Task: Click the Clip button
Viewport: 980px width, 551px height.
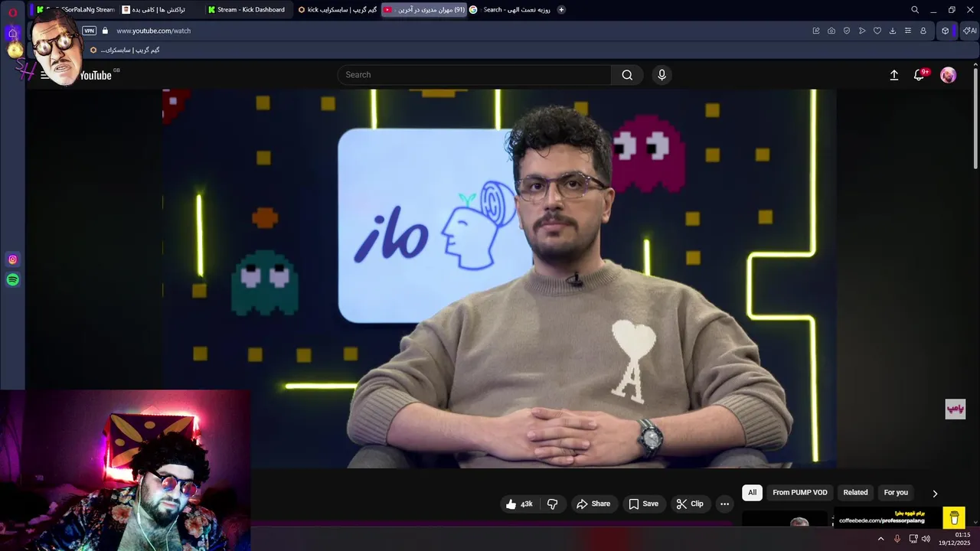Action: tap(690, 504)
